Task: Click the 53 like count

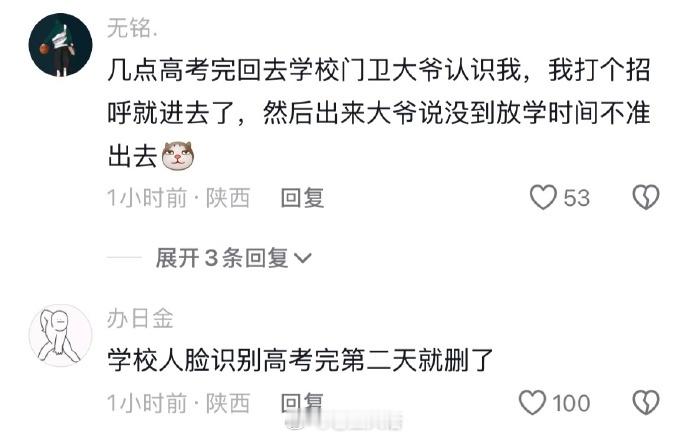Action: (576, 198)
